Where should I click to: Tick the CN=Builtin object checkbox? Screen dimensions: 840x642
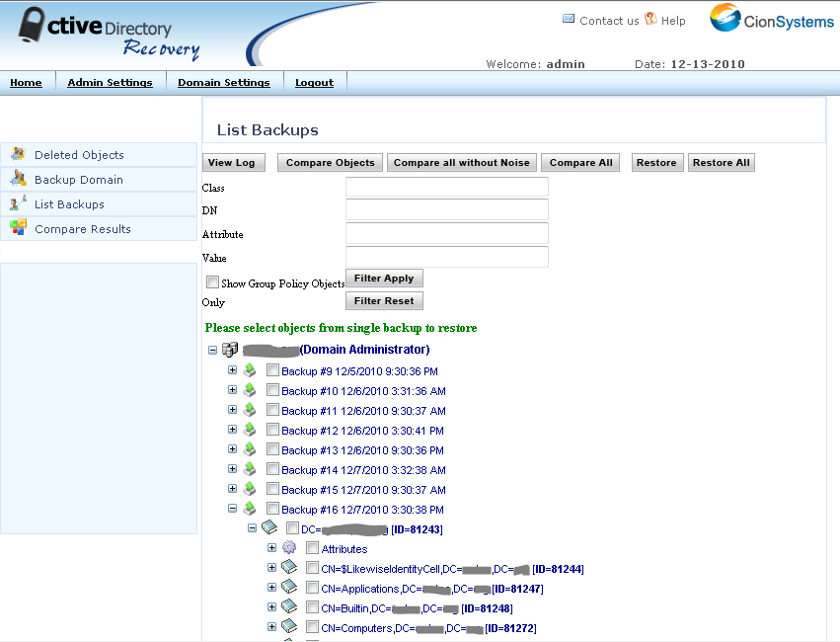(312, 607)
